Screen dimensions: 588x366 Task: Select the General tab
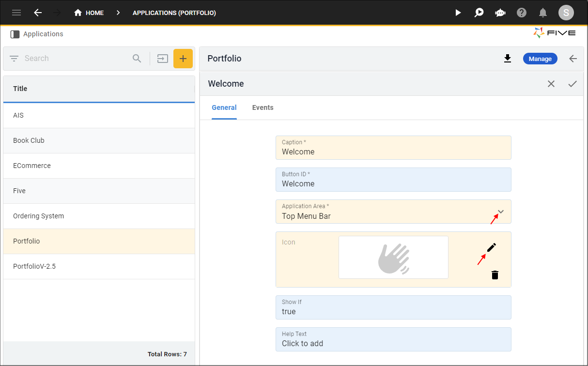click(224, 107)
